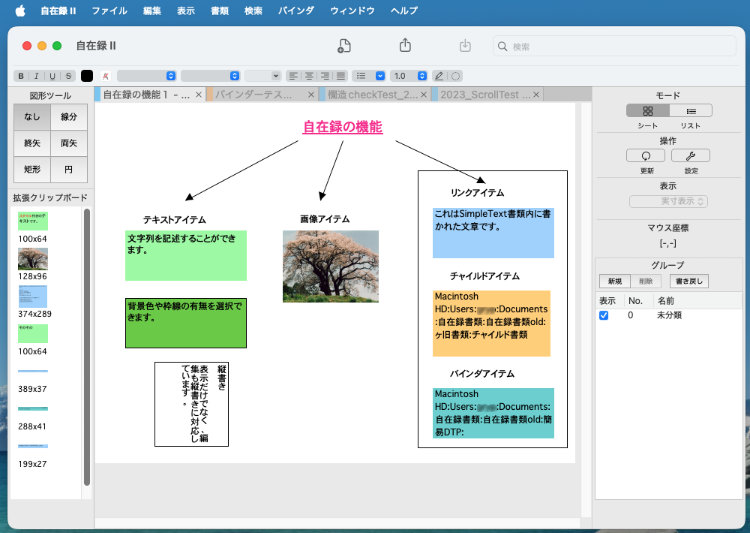Screen dimensions: 750x533
Task: Click the black text color swatch
Action: 87,75
